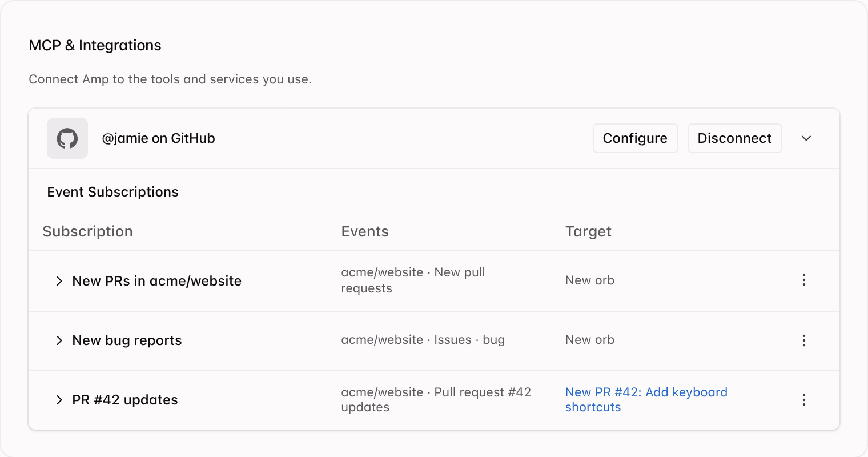Click the Event Subscriptions heading
The image size is (868, 457).
pyautogui.click(x=112, y=192)
